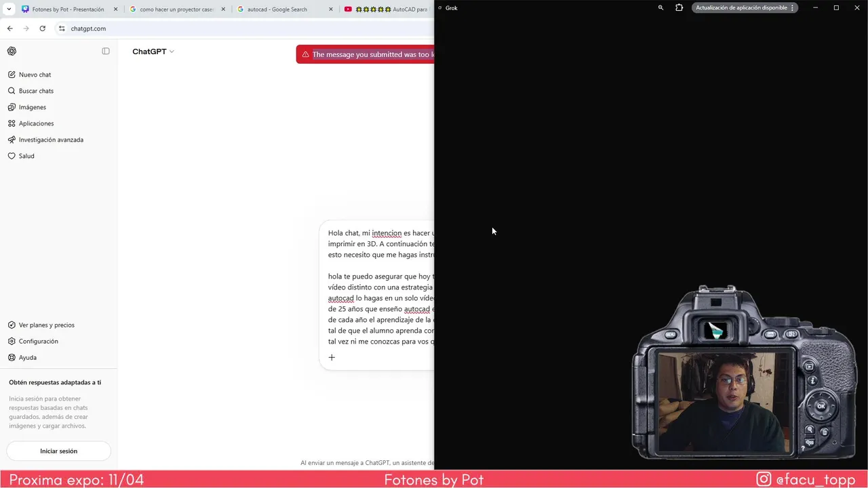
Task: Click the chatgpt.com address bar
Action: click(244, 28)
